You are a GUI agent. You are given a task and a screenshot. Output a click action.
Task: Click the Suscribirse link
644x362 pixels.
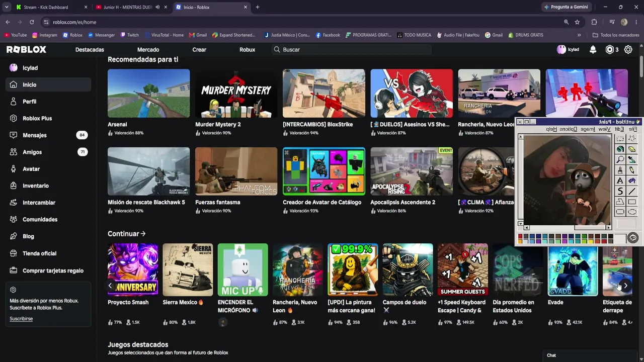21,319
